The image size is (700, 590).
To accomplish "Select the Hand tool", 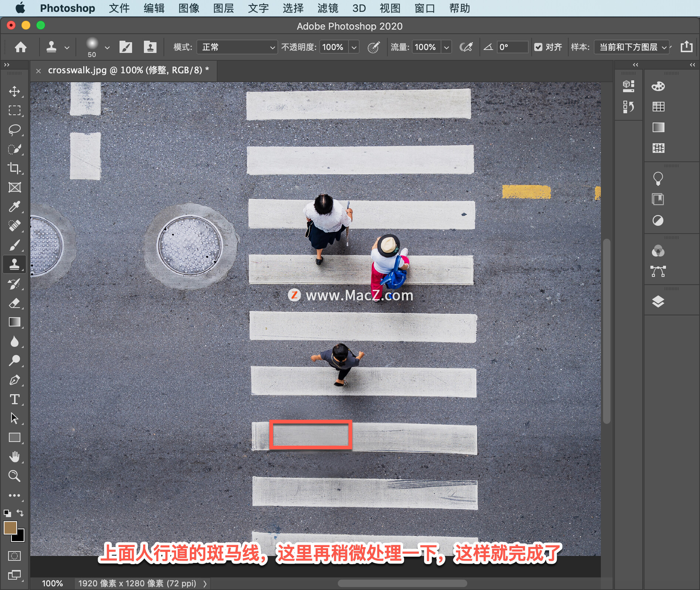I will (x=14, y=457).
